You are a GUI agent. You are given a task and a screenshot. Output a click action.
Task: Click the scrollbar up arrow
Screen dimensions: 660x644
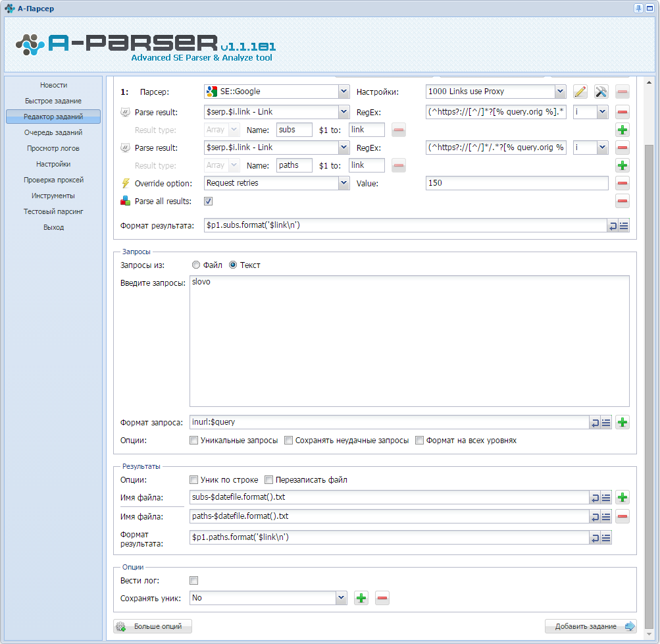(649, 82)
